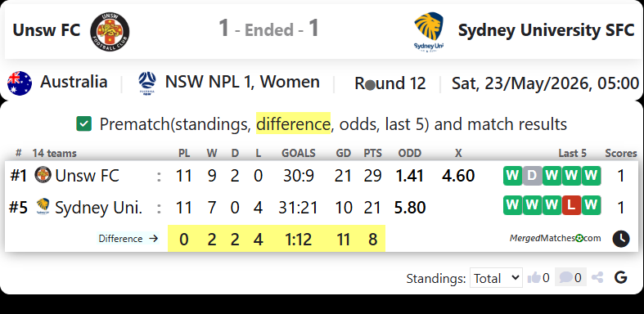Click the Unsw FC name in standings row
The image size is (644, 314).
87,176
